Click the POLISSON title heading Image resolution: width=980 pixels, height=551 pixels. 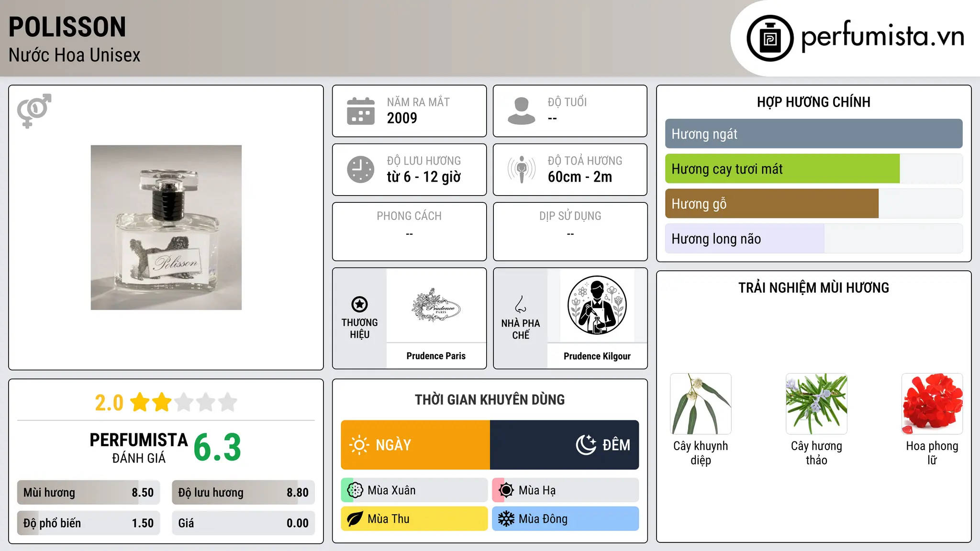tap(67, 27)
